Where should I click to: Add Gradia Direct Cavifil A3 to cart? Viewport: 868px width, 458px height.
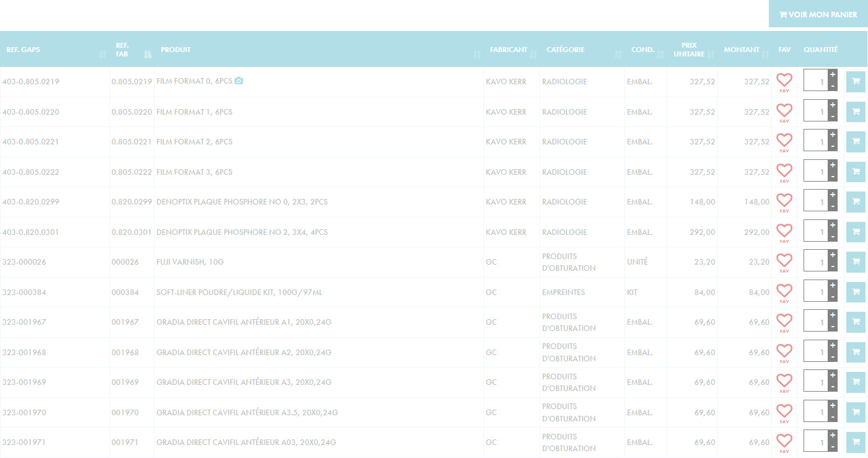pos(856,382)
